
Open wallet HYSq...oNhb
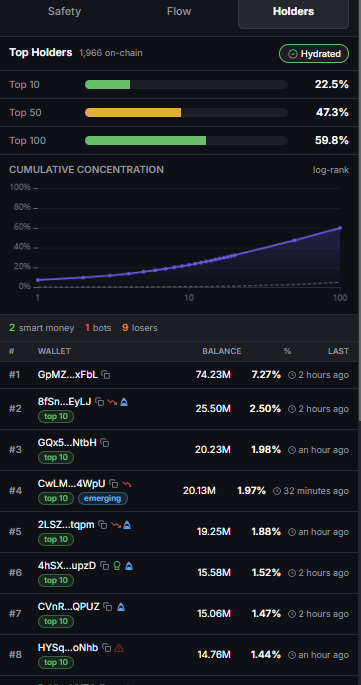(68, 648)
